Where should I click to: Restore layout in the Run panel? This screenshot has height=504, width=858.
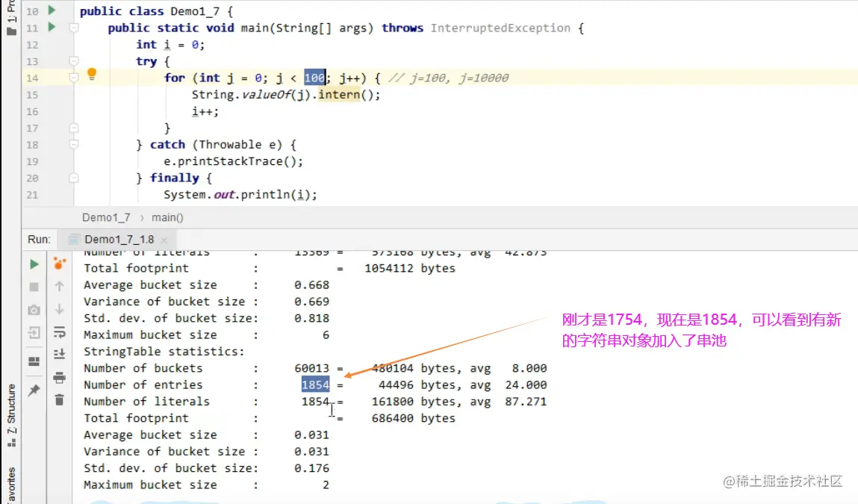34,361
